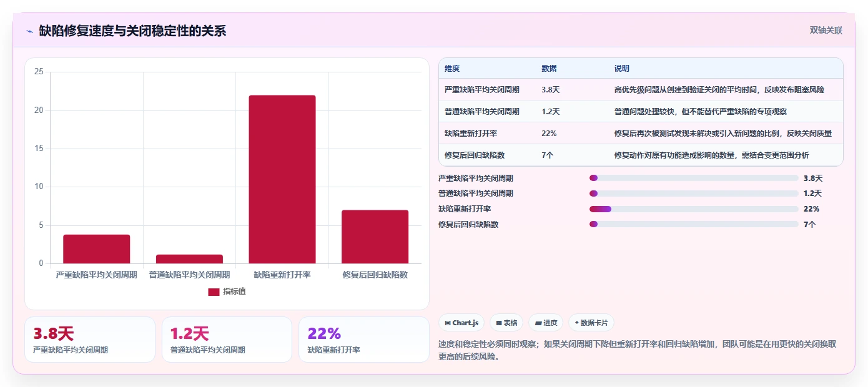Click the 普通缺陷平均关闭周期 progress bar
This screenshot has width=868, height=387.
(x=694, y=193)
